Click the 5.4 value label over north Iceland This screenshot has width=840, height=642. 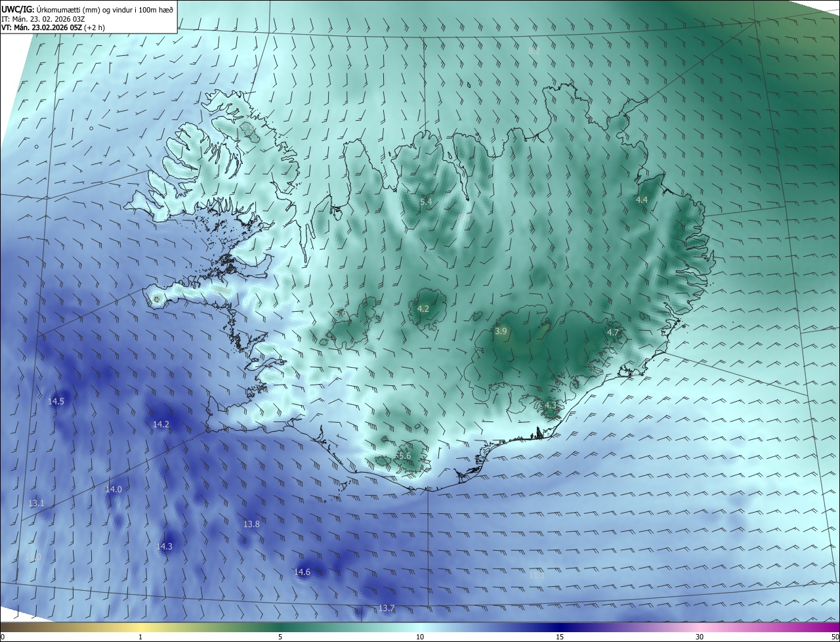pyautogui.click(x=426, y=202)
